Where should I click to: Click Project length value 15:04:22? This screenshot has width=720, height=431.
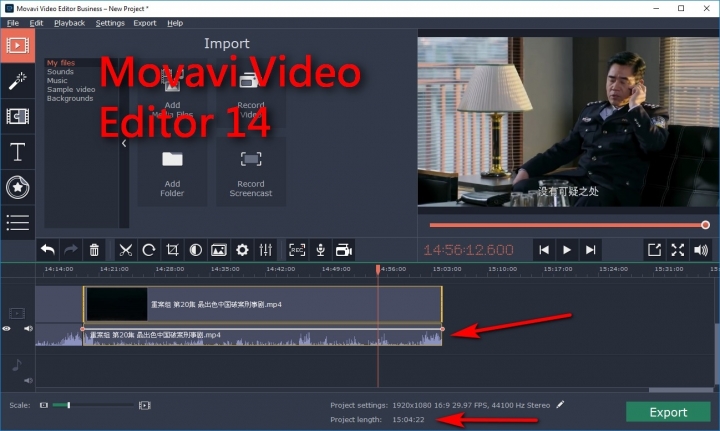coord(408,420)
